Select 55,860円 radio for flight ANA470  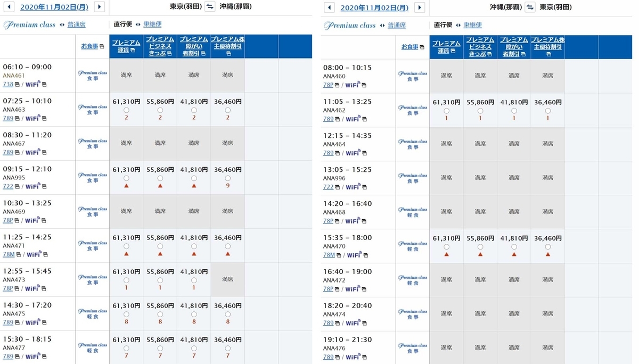480,247
